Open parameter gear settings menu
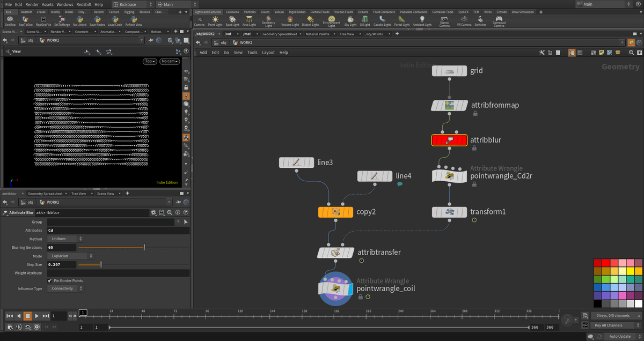This screenshot has height=341, width=644. click(x=154, y=213)
